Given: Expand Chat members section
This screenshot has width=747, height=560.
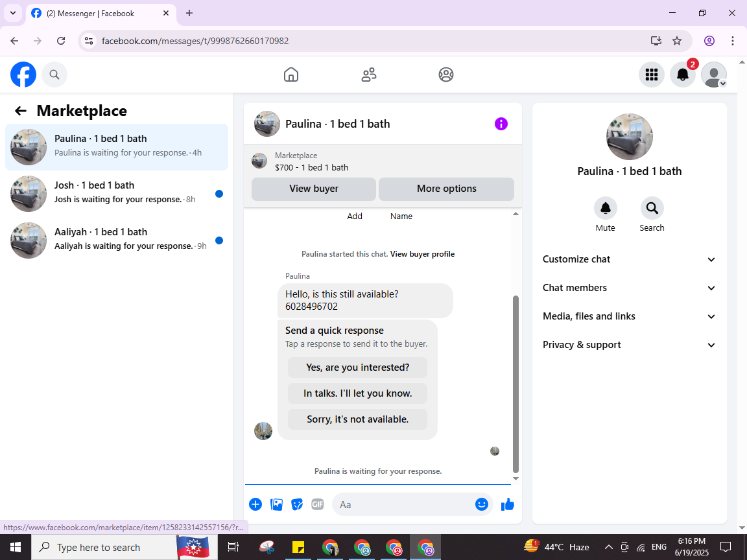Looking at the screenshot, I should [x=629, y=288].
